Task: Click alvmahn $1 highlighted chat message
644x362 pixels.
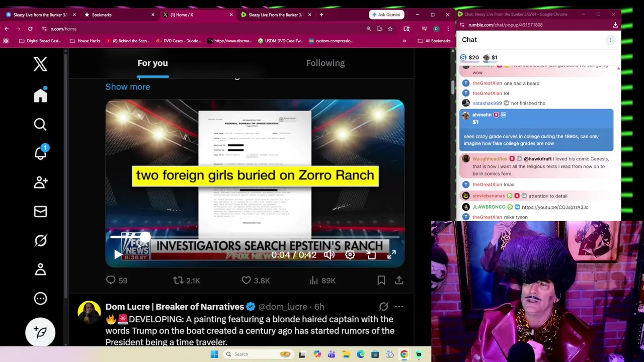Action: (x=536, y=130)
